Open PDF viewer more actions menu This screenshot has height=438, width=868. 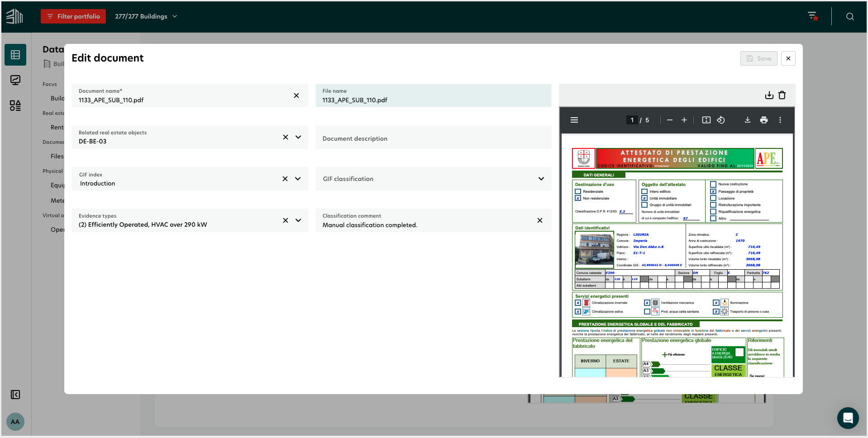(780, 120)
